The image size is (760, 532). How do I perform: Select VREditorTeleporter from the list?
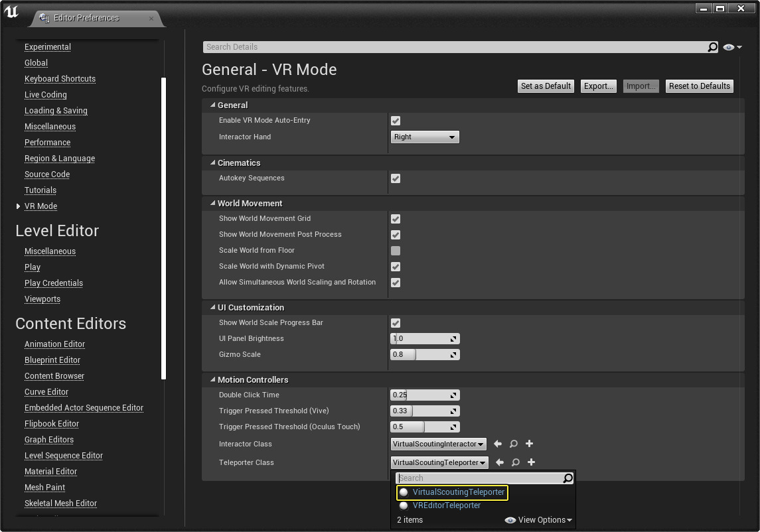point(446,505)
